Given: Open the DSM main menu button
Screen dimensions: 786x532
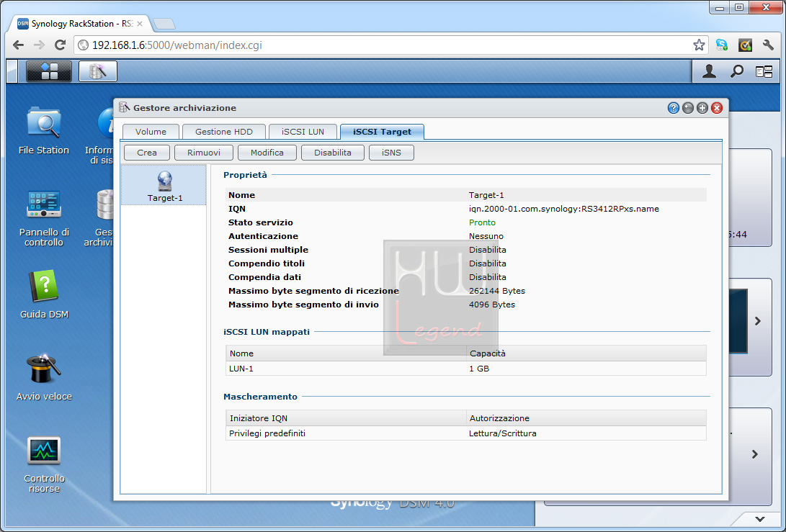Looking at the screenshot, I should 48,71.
